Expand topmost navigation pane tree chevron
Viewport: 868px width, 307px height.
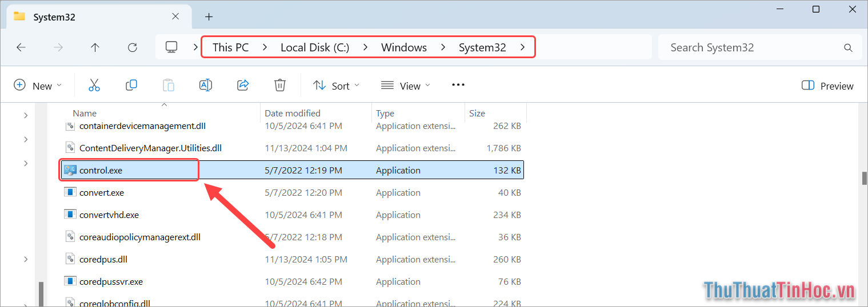(25, 115)
